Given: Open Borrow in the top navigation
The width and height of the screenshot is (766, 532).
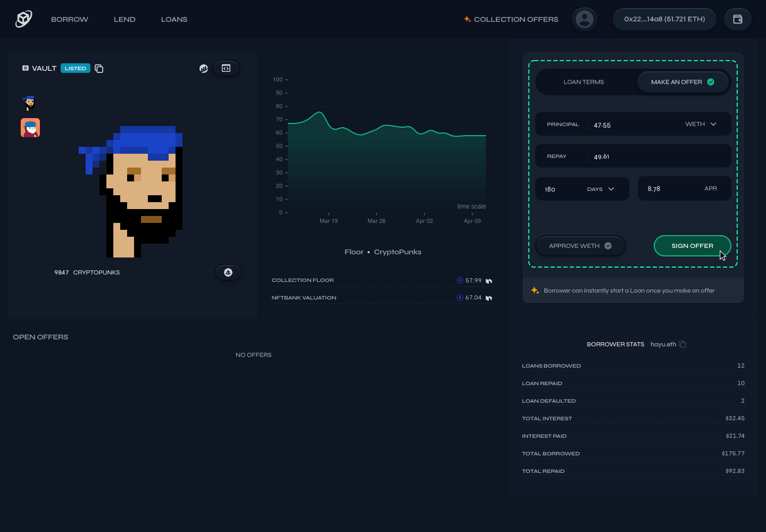Looking at the screenshot, I should [70, 19].
